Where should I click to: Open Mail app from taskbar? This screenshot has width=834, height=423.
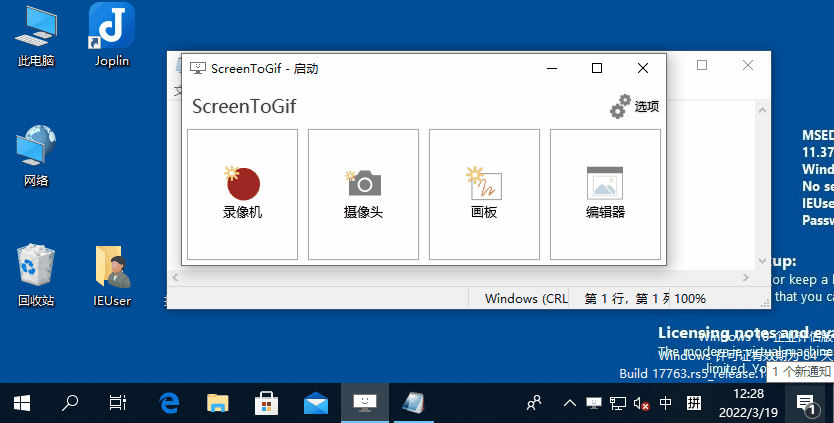[x=316, y=403]
